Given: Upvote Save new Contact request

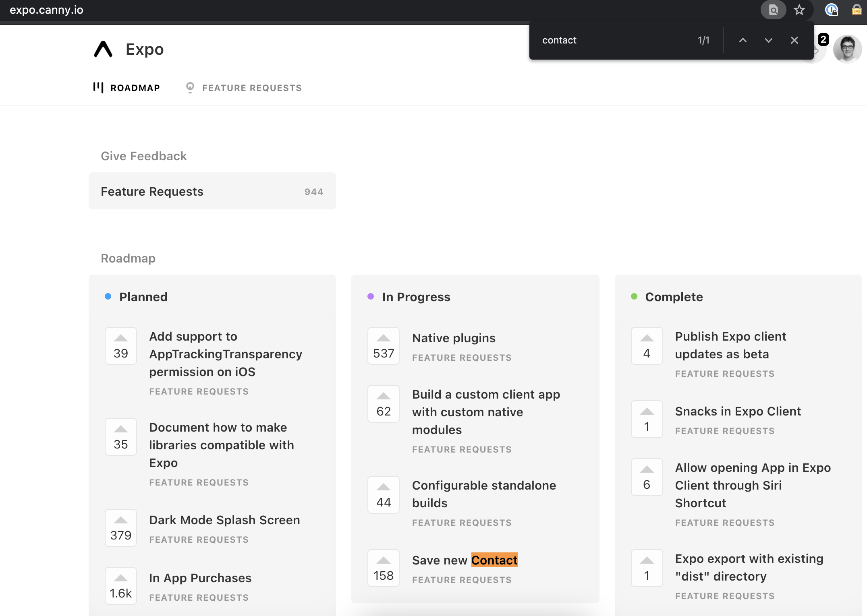Looking at the screenshot, I should [383, 568].
